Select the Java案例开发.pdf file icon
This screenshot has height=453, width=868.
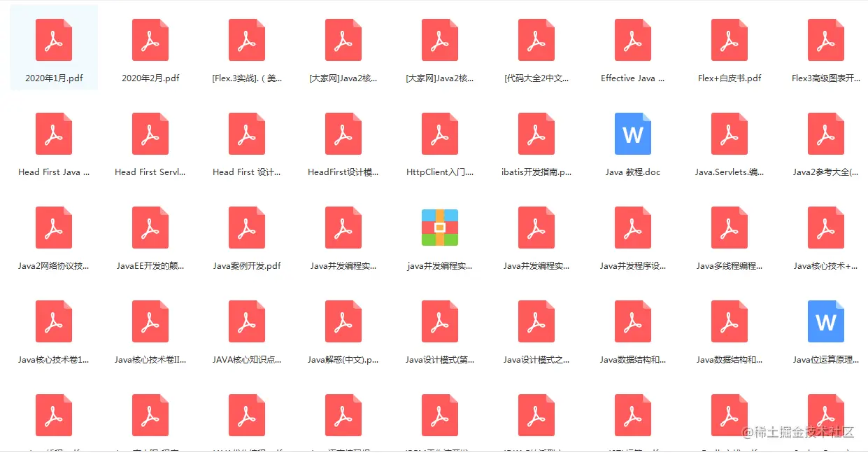click(x=247, y=228)
